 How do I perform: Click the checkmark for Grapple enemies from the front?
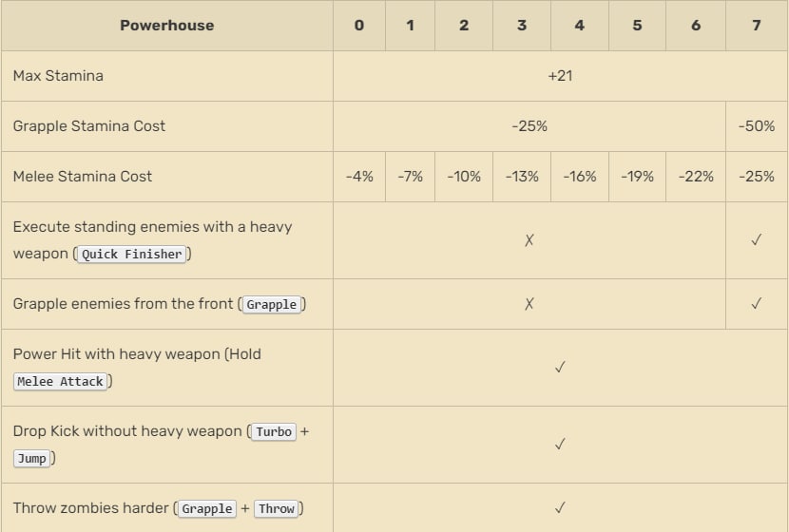(756, 304)
